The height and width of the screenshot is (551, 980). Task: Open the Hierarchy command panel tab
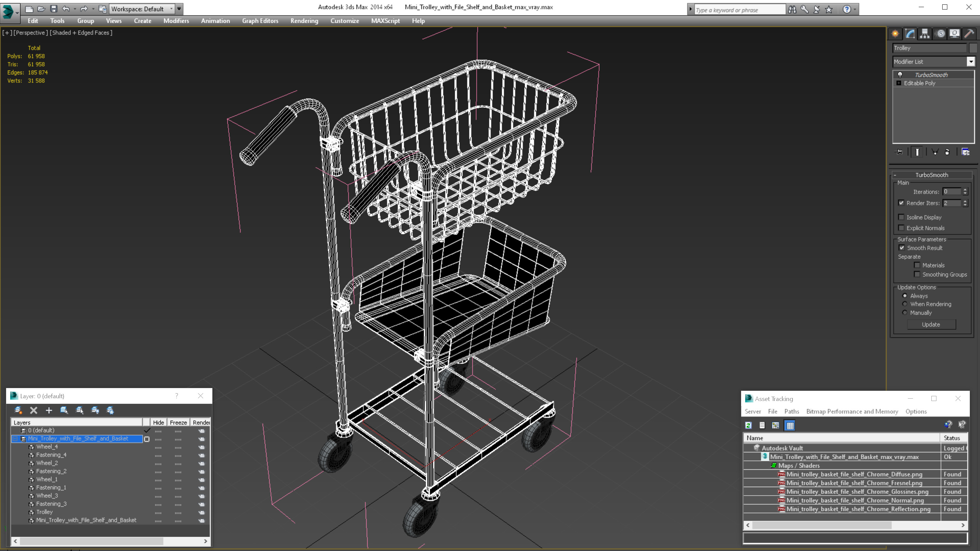[x=925, y=33]
